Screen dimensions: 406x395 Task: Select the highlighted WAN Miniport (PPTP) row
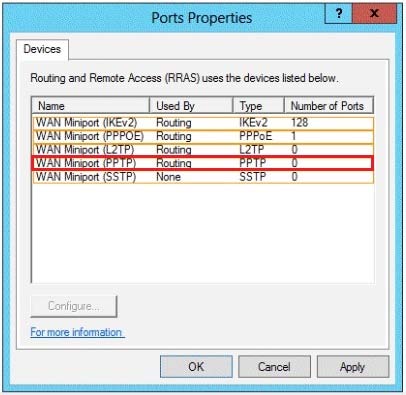pos(203,163)
